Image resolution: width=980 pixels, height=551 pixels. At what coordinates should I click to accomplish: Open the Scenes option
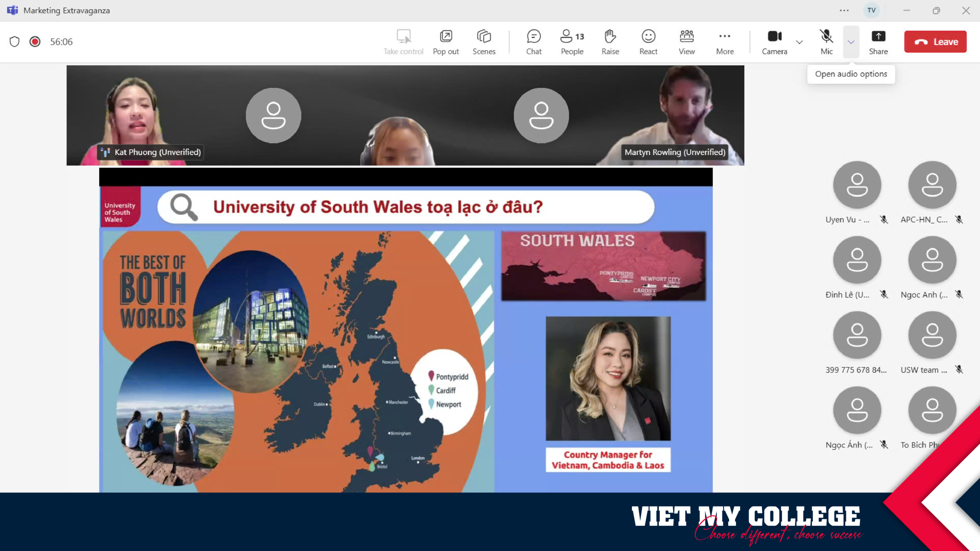[484, 42]
